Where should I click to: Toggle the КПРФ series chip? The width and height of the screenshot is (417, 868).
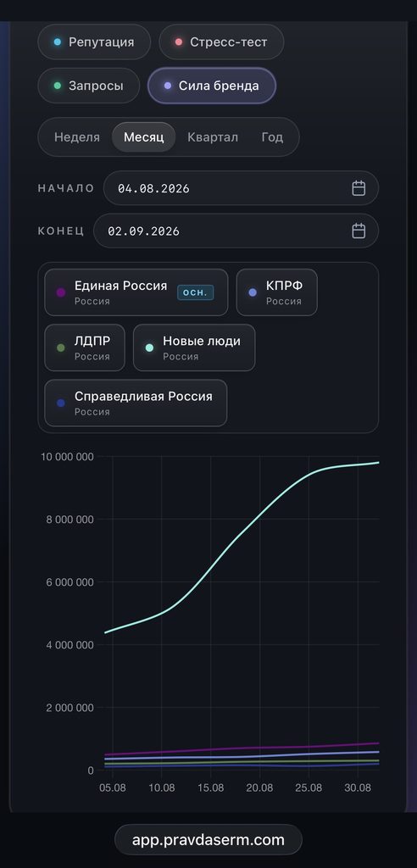pos(277,292)
